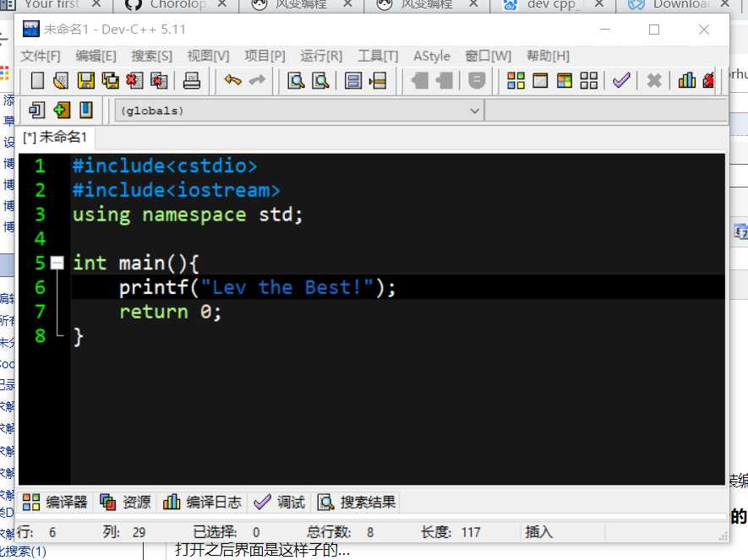This screenshot has width=748, height=560.
Task: Open the 窗口[W] menu
Action: 488,57
